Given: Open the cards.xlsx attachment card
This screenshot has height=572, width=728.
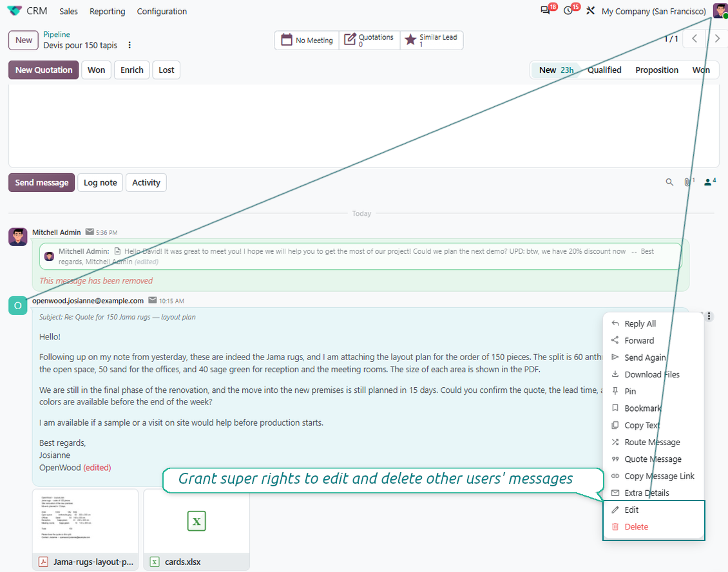Looking at the screenshot, I should 197,529.
